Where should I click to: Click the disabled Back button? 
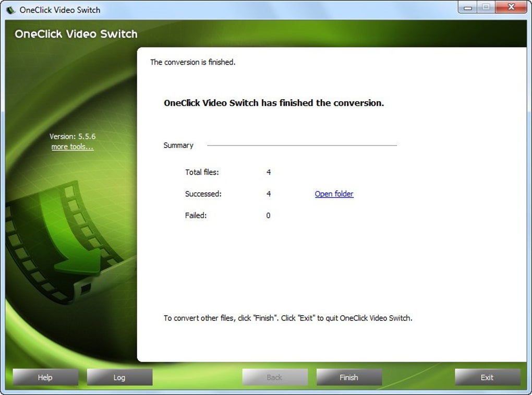[274, 377]
